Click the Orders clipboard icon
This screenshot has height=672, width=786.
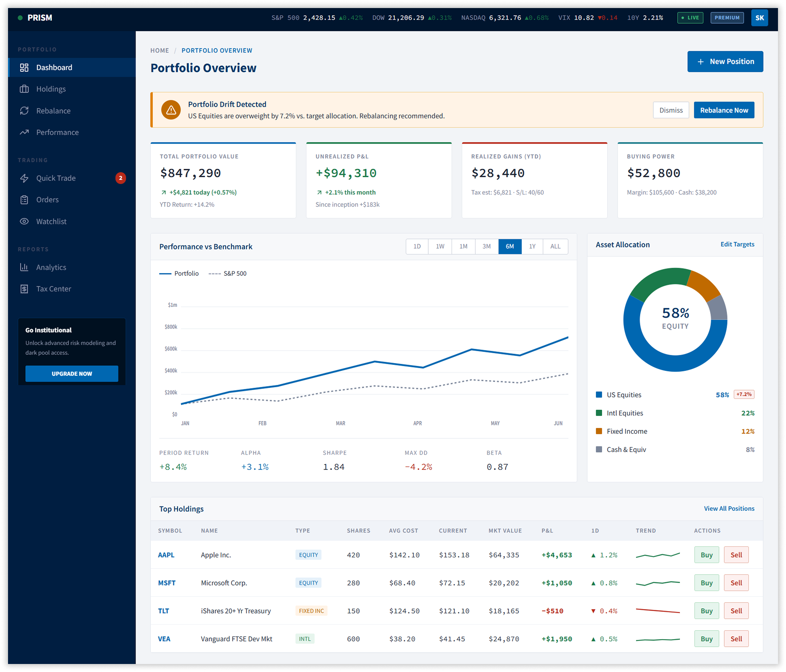[x=24, y=200]
